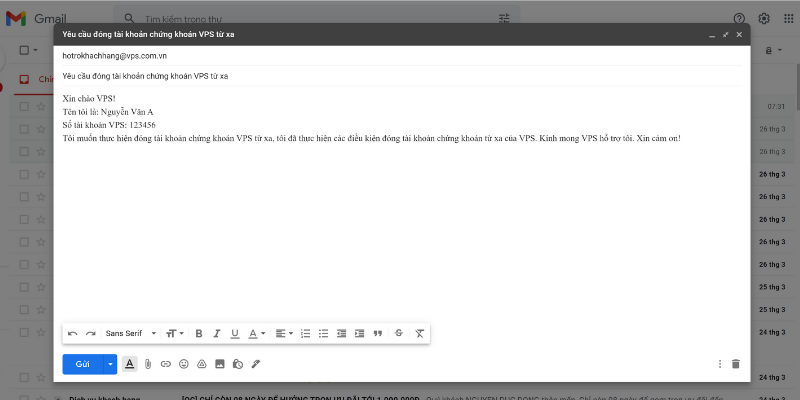Open Gmail Help question mark icon
This screenshot has width=800, height=400.
739,19
